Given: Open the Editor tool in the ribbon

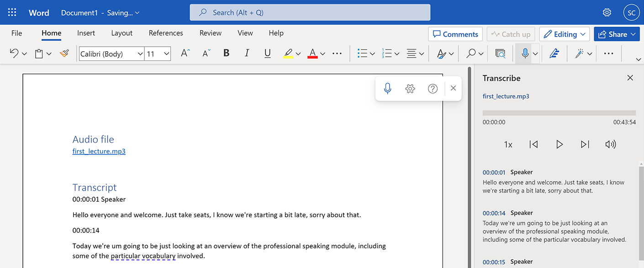Looking at the screenshot, I should tap(554, 54).
